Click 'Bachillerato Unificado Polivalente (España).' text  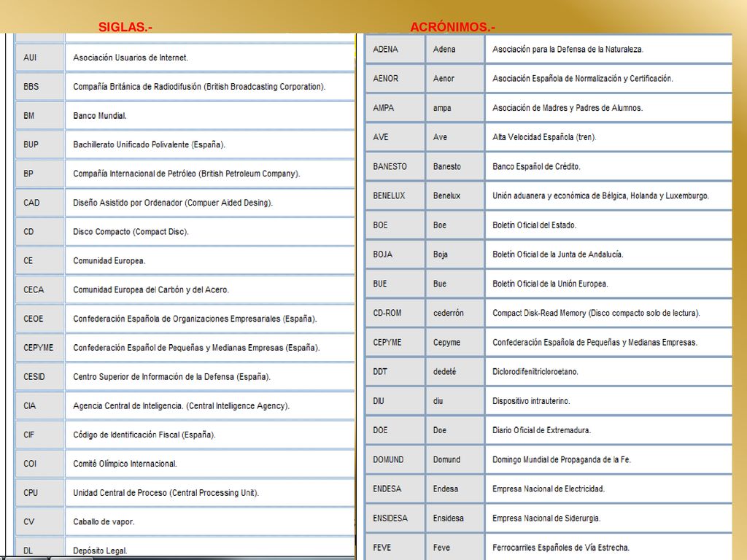coord(149,145)
